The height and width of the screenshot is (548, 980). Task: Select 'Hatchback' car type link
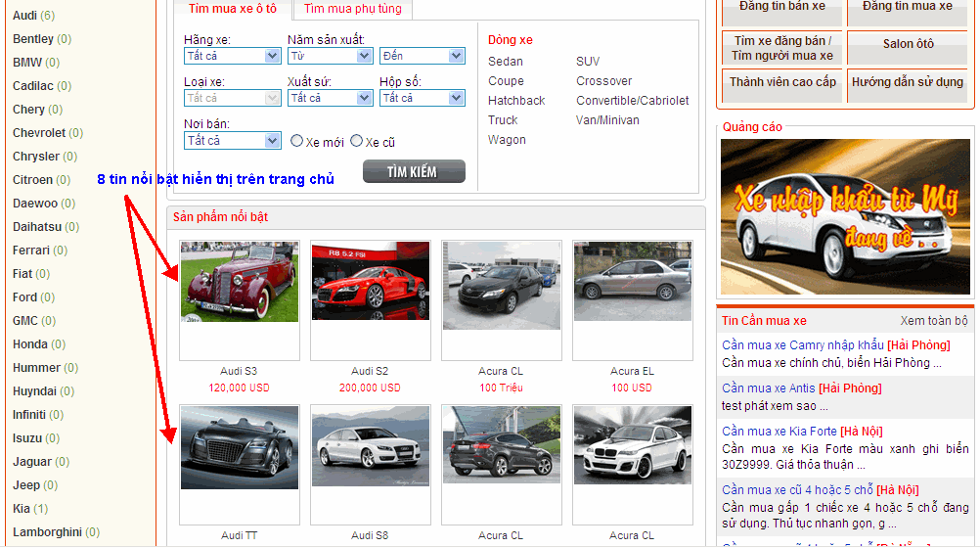516,100
